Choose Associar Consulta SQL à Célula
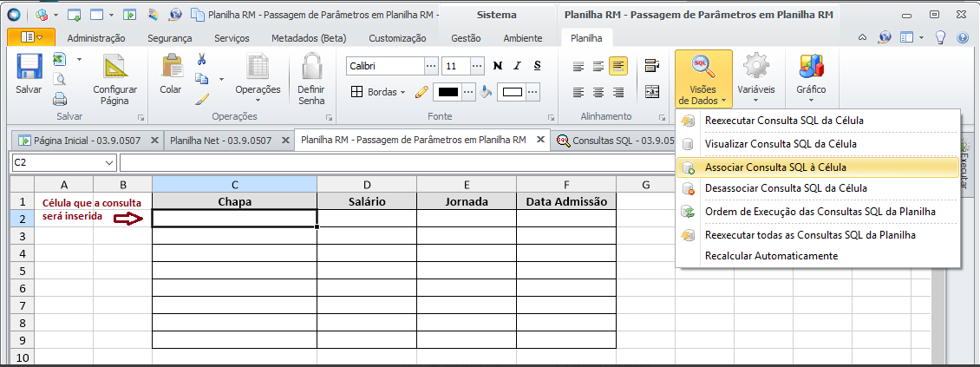The width and height of the screenshot is (980, 367). point(818,167)
